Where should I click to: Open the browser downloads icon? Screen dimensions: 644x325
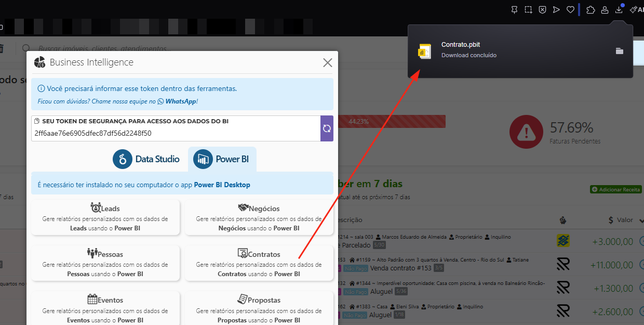pyautogui.click(x=619, y=10)
